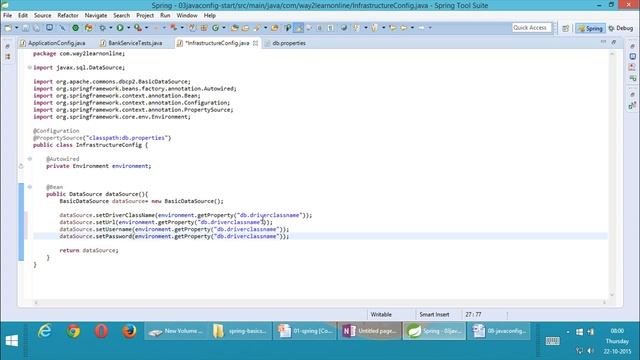This screenshot has height=360, width=640.
Task: Click the @PropertySource annotation line
Action: pos(102,138)
